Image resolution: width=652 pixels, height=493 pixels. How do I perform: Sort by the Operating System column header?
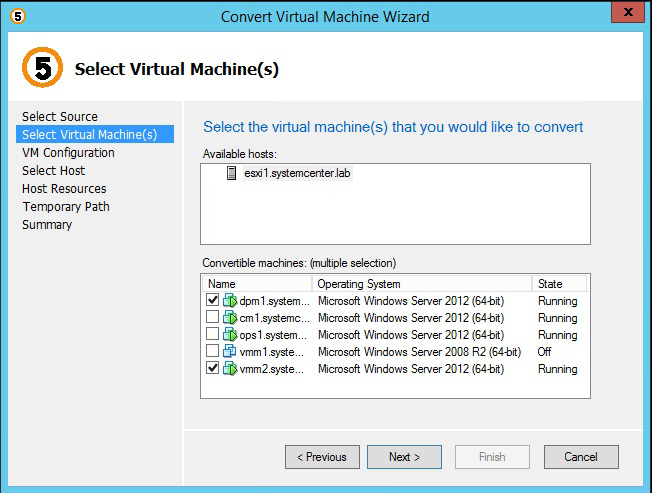[x=421, y=284]
